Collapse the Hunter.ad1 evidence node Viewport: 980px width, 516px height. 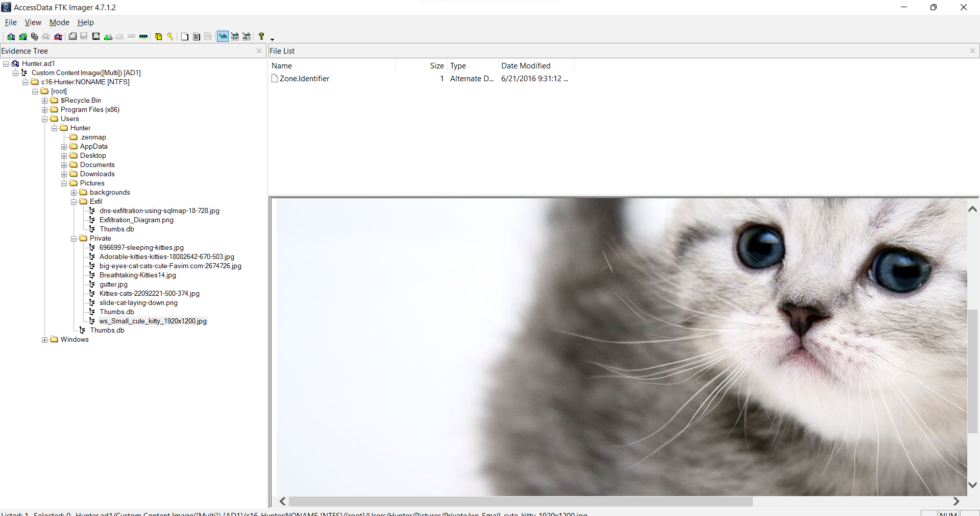coord(6,64)
